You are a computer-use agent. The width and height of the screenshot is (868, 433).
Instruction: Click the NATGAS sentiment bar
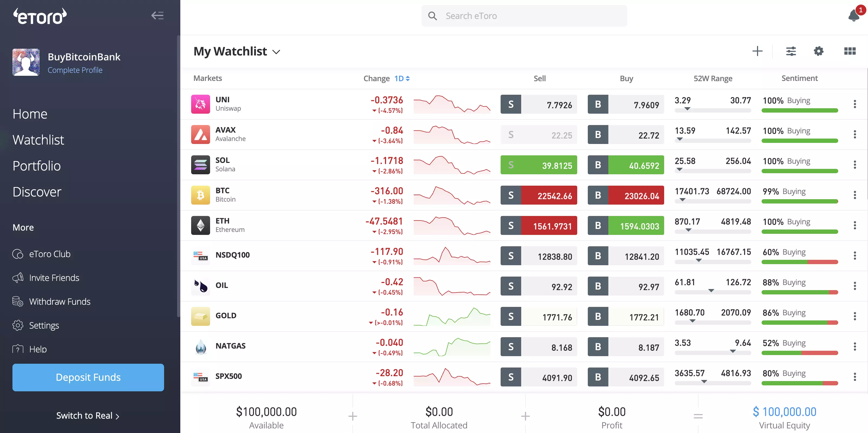[x=800, y=353]
